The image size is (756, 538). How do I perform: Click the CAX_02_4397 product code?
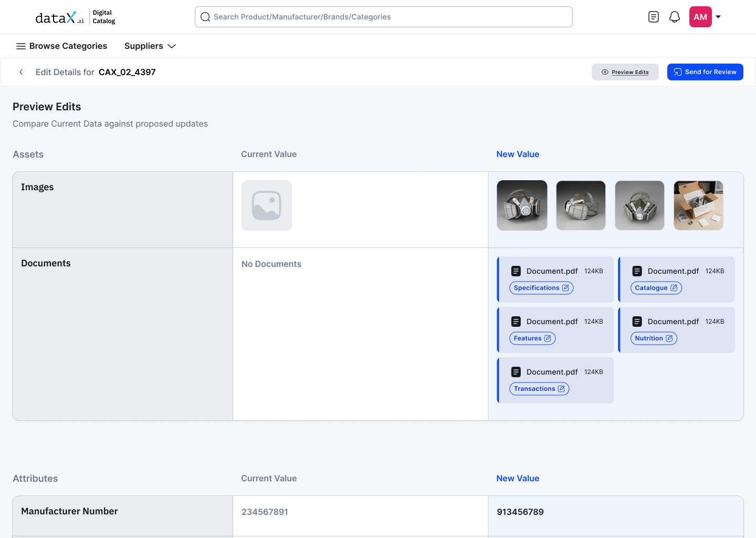tap(127, 72)
